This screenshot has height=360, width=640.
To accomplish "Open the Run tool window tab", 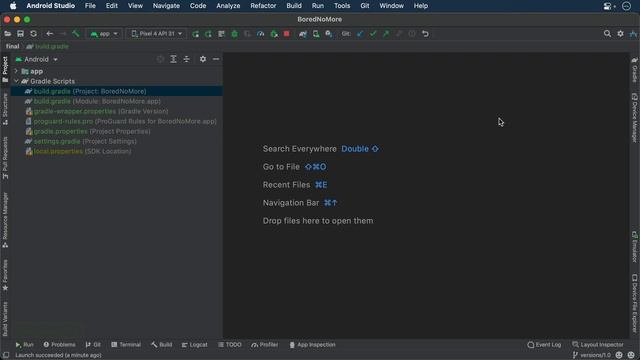I will pyautogui.click(x=24, y=345).
